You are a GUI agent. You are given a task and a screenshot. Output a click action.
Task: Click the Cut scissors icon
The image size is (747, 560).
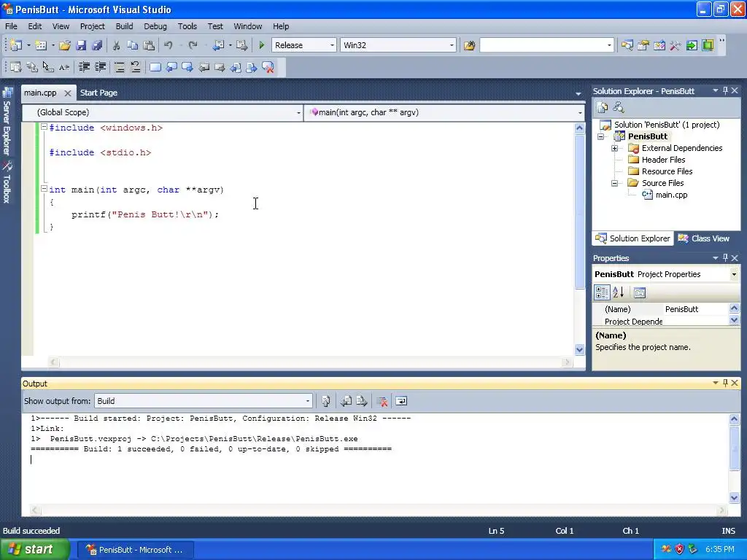click(x=116, y=45)
